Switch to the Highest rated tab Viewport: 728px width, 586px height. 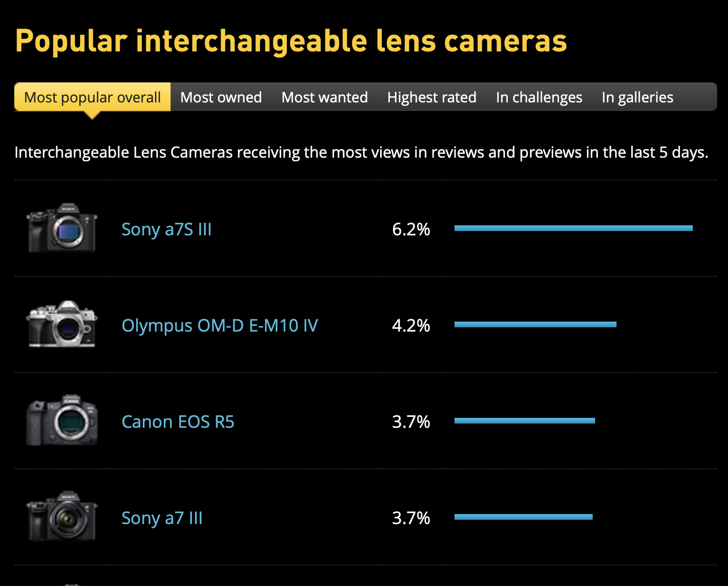pos(432,97)
